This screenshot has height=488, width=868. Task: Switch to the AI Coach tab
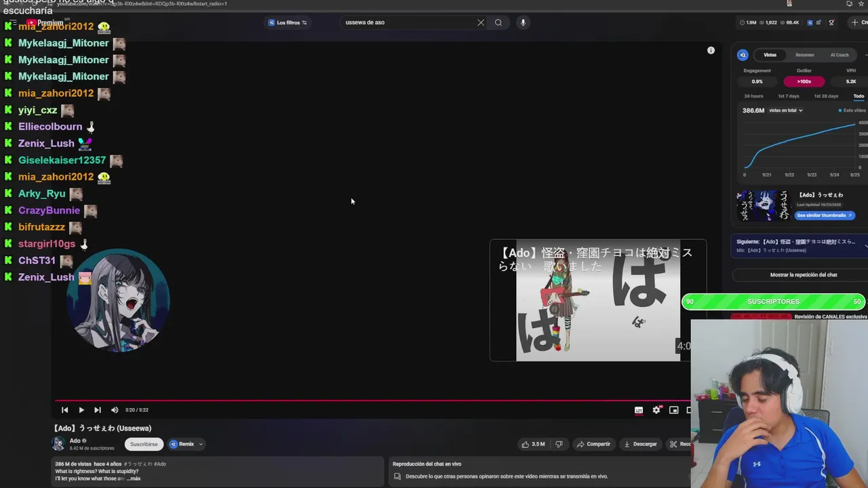pos(840,55)
